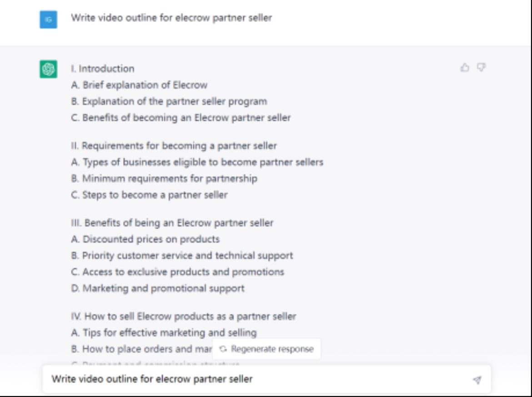Click "B. Priority customer service and technical support"
532x397 pixels.
pos(182,256)
